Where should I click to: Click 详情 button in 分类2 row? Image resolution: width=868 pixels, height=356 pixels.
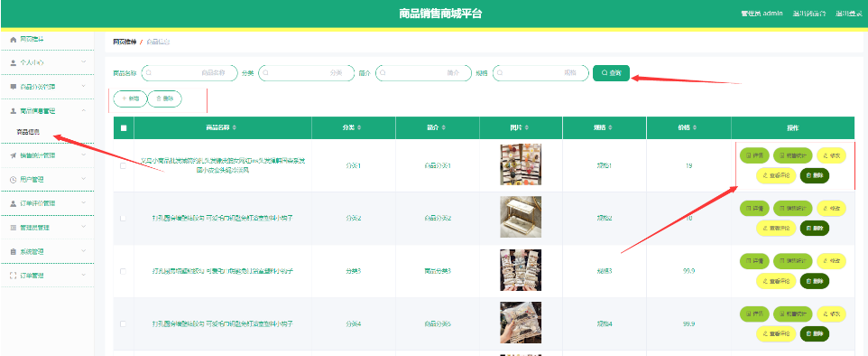tap(754, 209)
